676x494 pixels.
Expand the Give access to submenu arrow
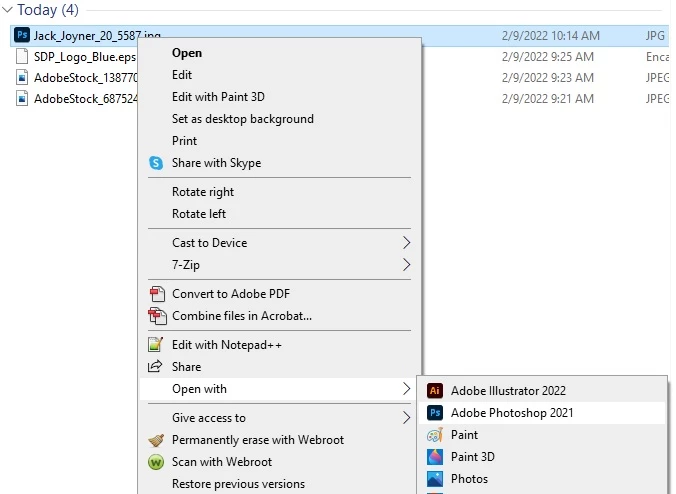point(406,418)
